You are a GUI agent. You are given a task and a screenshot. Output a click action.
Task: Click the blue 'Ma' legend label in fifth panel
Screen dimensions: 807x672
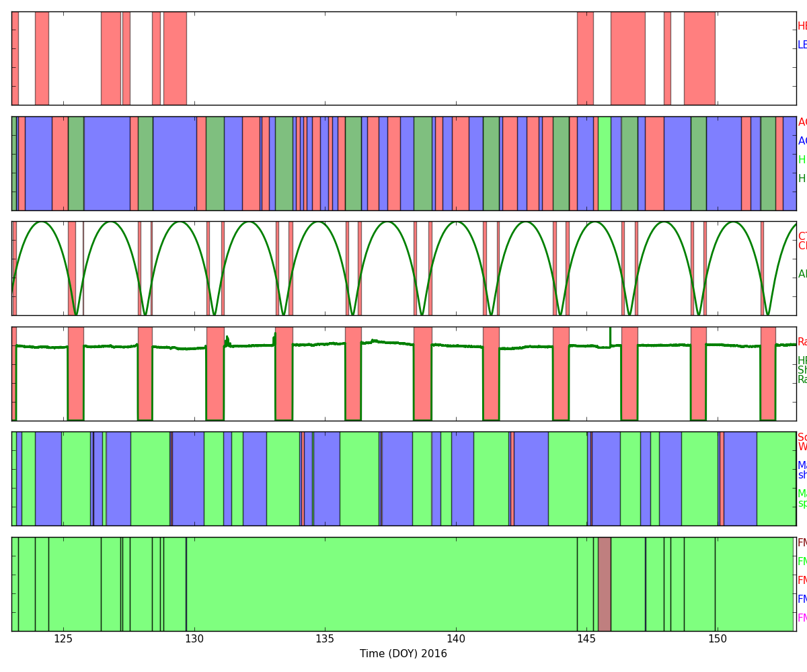(x=802, y=466)
